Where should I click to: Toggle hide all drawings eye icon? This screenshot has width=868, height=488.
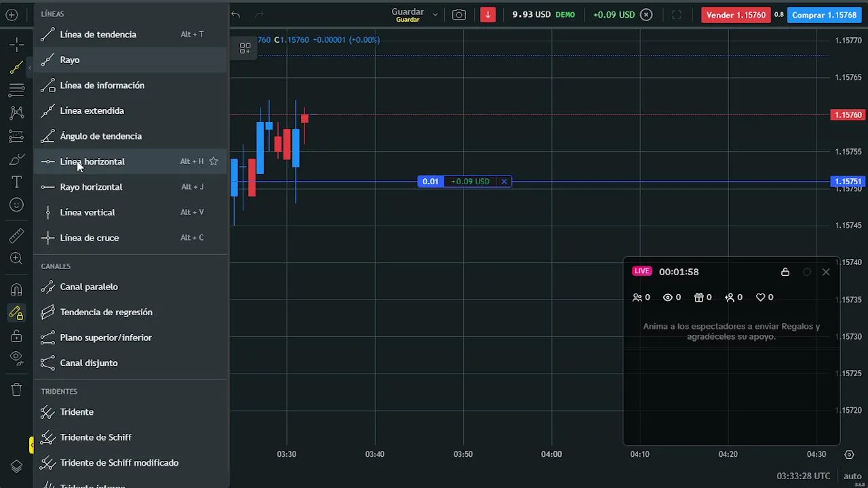pyautogui.click(x=17, y=357)
